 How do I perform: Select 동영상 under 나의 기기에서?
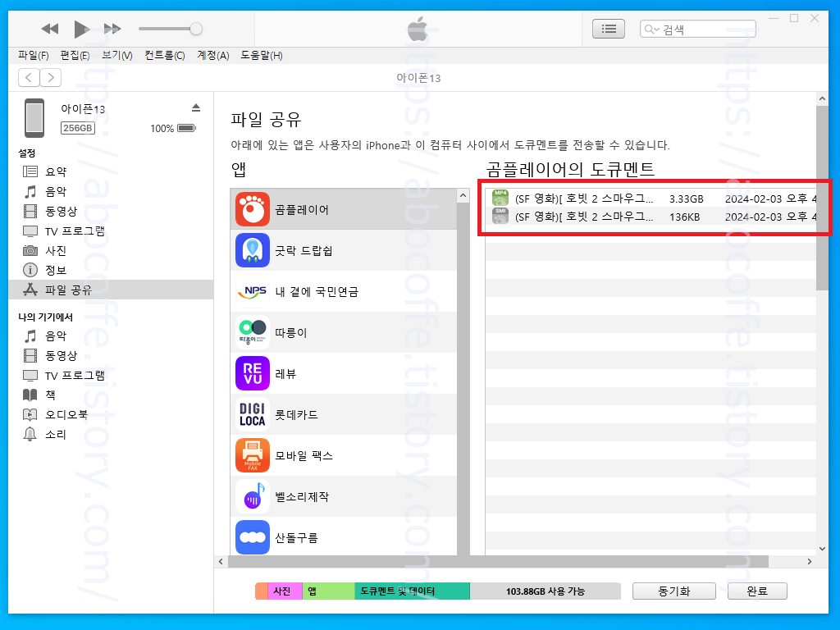[x=111, y=355]
